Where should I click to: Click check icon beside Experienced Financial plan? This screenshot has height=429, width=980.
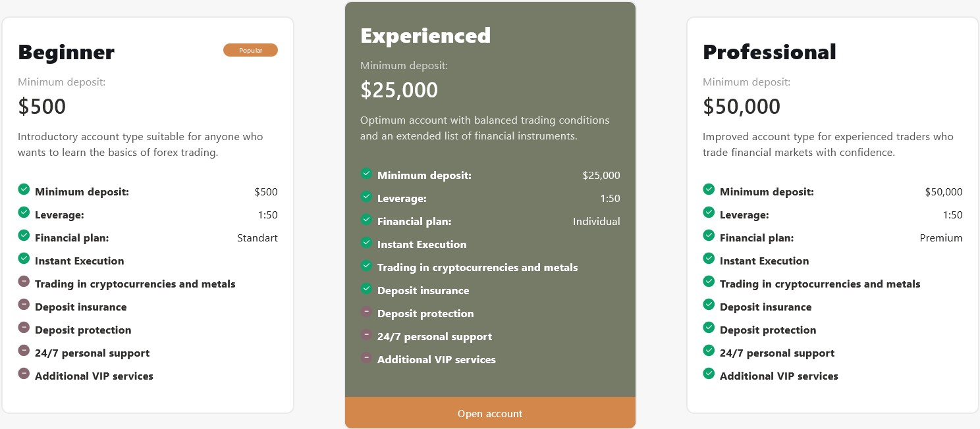(x=367, y=219)
